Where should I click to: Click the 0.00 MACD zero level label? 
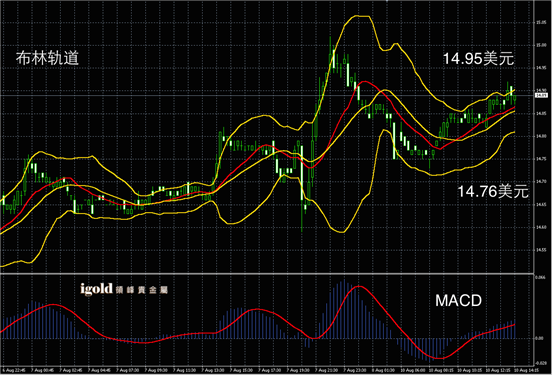(539, 338)
